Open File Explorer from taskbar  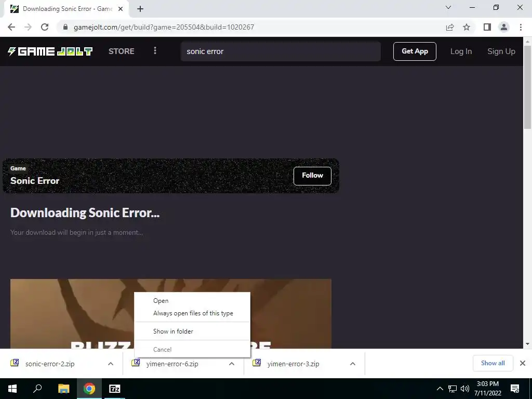pyautogui.click(x=63, y=389)
